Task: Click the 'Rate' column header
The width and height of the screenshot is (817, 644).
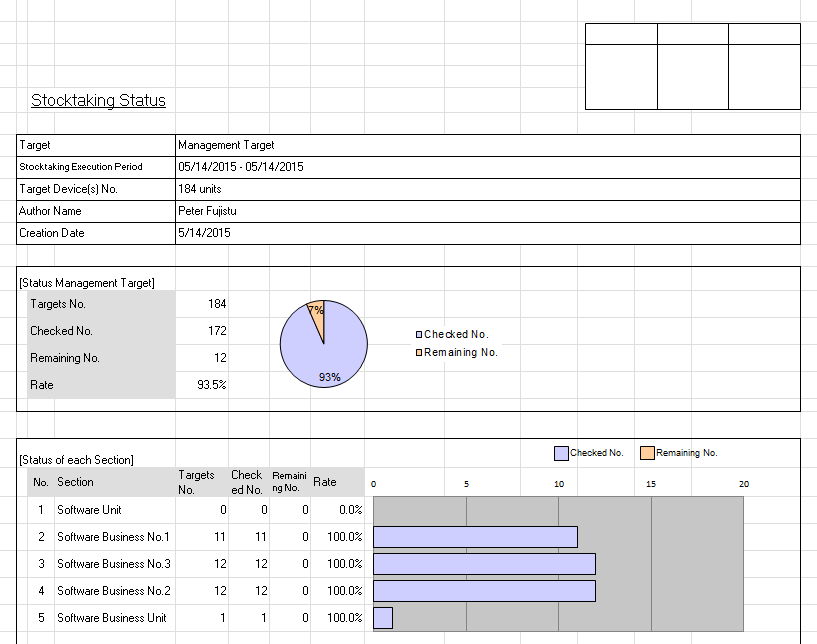Action: click(325, 482)
